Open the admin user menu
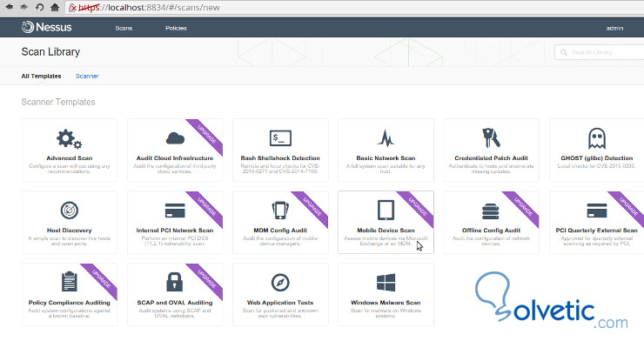The width and height of the screenshot is (644, 348). [x=614, y=28]
